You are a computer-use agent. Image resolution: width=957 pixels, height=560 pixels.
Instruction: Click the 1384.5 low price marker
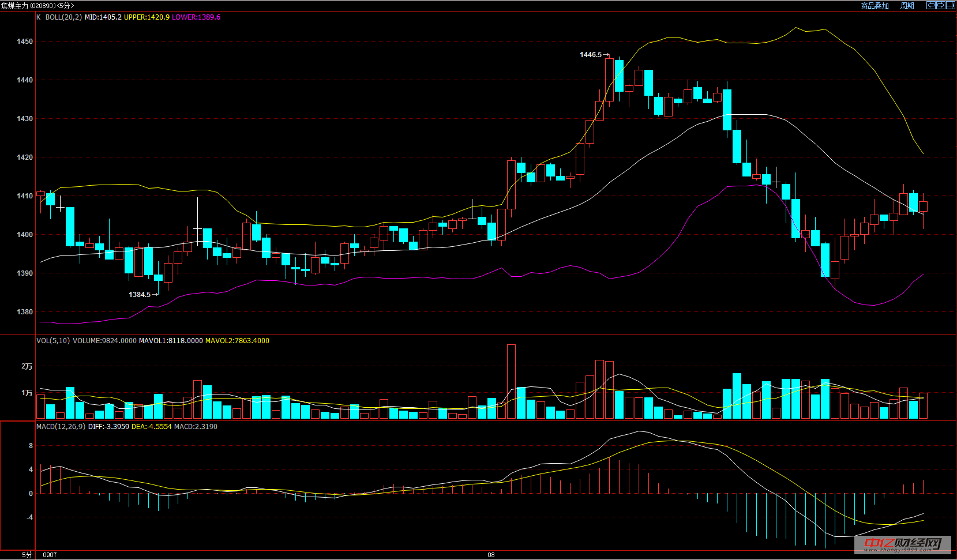(x=140, y=295)
